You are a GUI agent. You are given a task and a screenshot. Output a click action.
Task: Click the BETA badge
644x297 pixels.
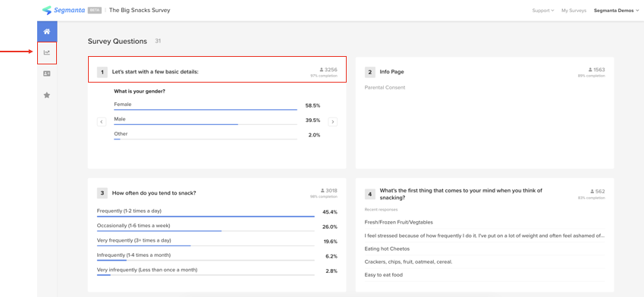(95, 11)
